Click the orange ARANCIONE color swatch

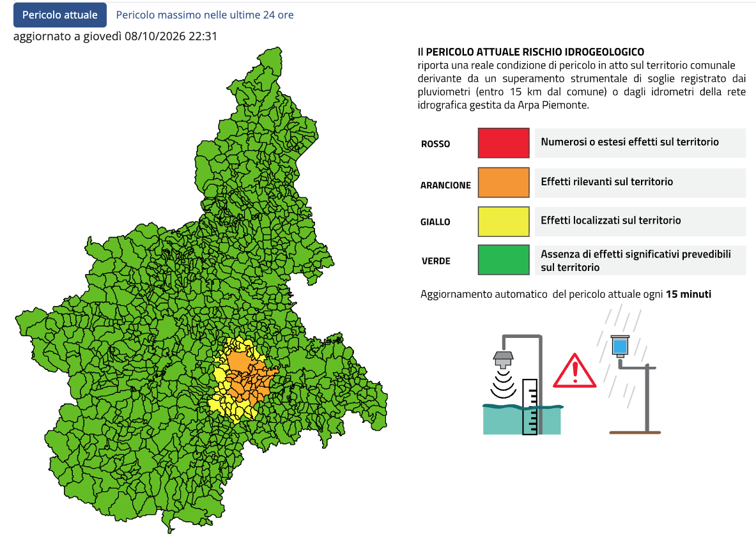click(x=504, y=182)
